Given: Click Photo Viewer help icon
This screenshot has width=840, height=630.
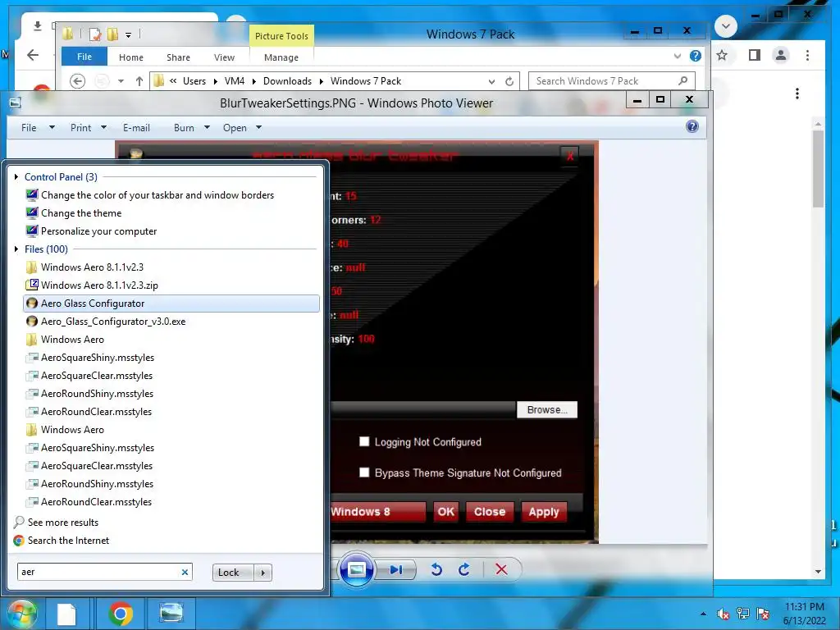Looking at the screenshot, I should click(x=692, y=126).
